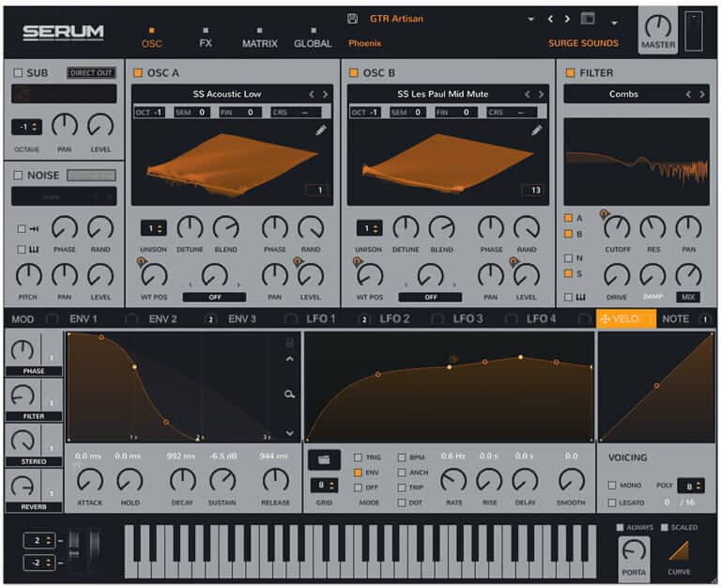Open the preset dropdown menu arrow
Viewport: 721px width, 588px height.
tap(530, 19)
